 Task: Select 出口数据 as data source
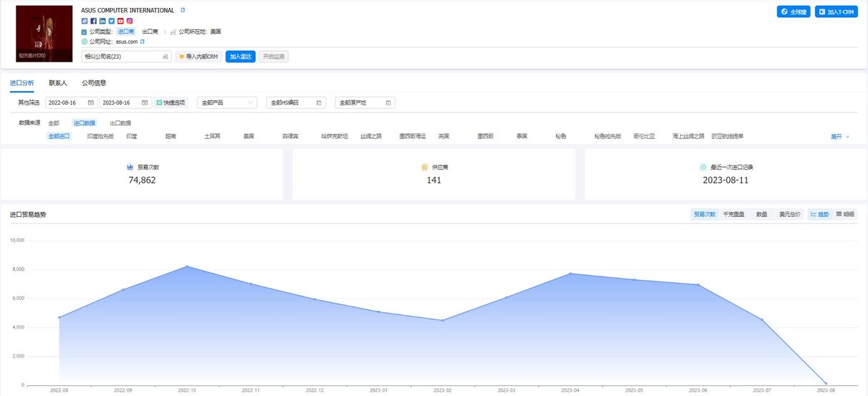tap(120, 123)
